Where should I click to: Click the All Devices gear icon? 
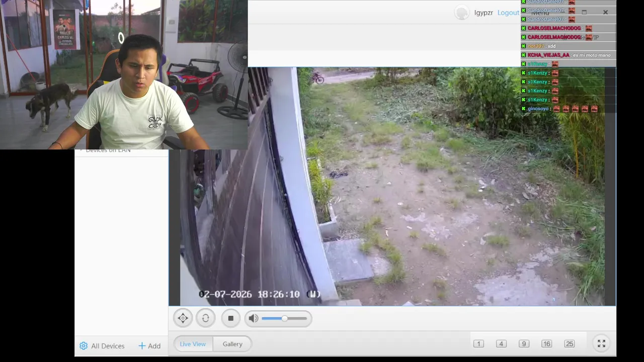pos(84,346)
